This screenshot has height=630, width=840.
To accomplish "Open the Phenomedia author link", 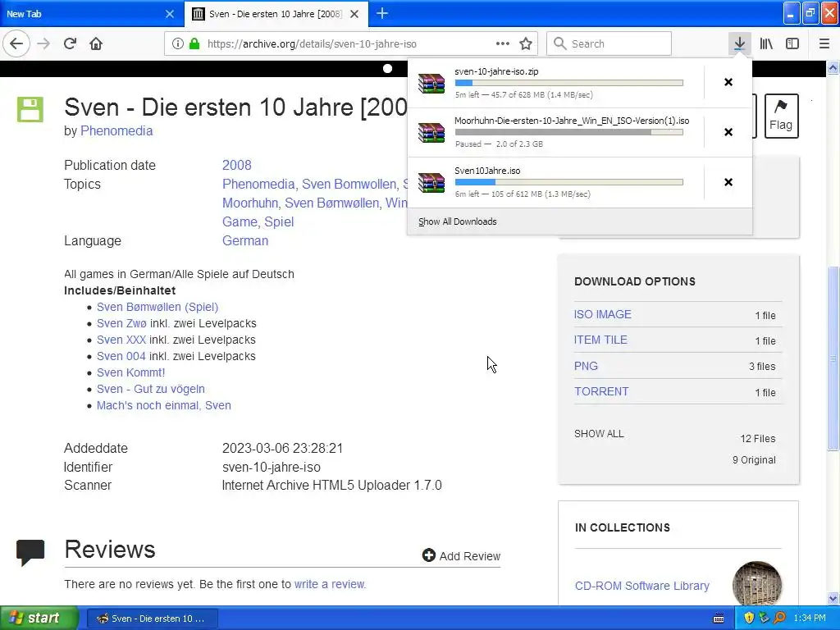I will click(116, 130).
